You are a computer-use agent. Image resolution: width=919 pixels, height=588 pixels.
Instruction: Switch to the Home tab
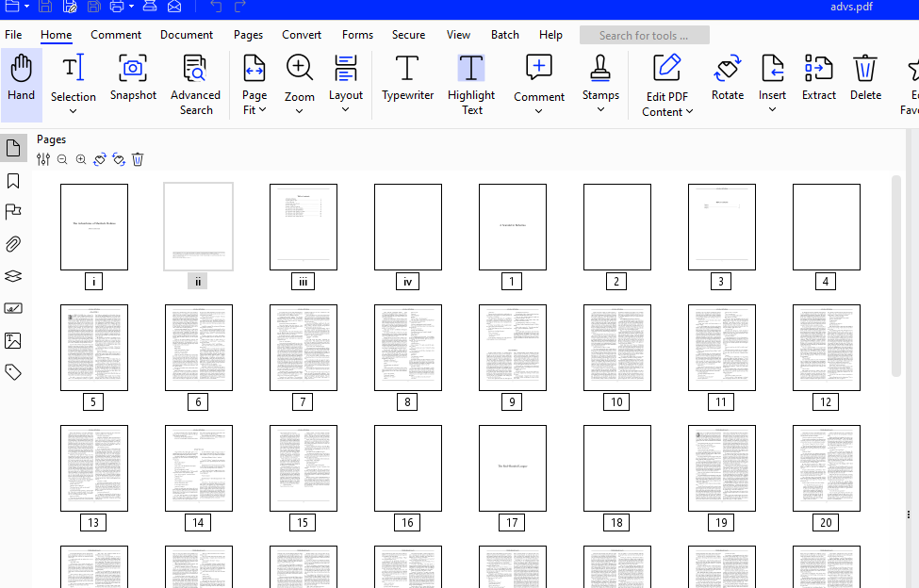[x=56, y=35]
